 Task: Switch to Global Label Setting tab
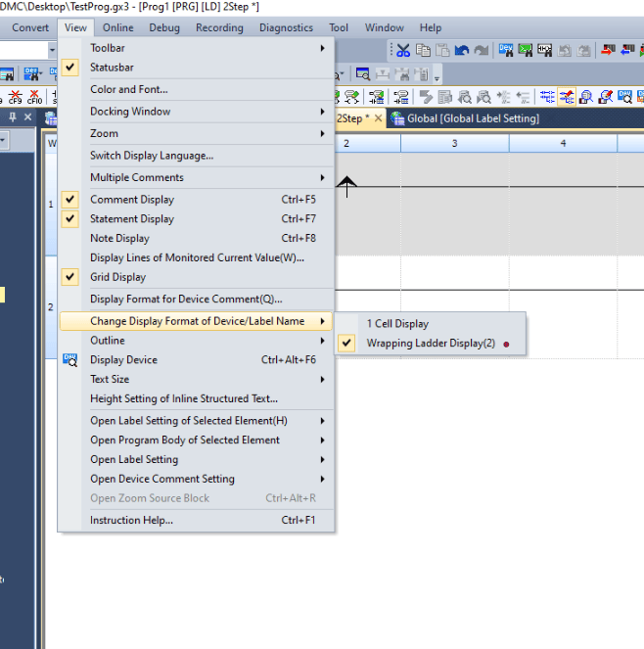point(465,118)
